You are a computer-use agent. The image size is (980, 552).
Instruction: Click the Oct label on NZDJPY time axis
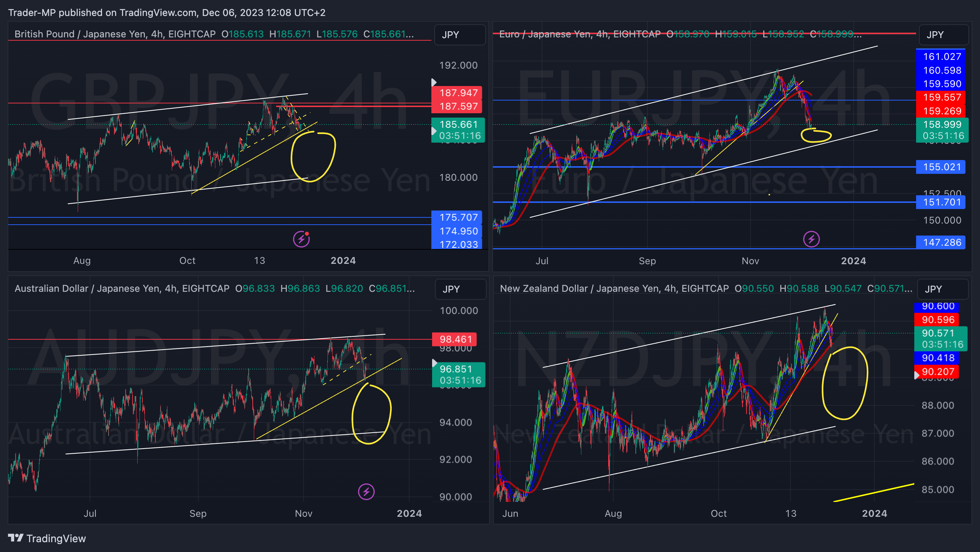click(x=719, y=514)
